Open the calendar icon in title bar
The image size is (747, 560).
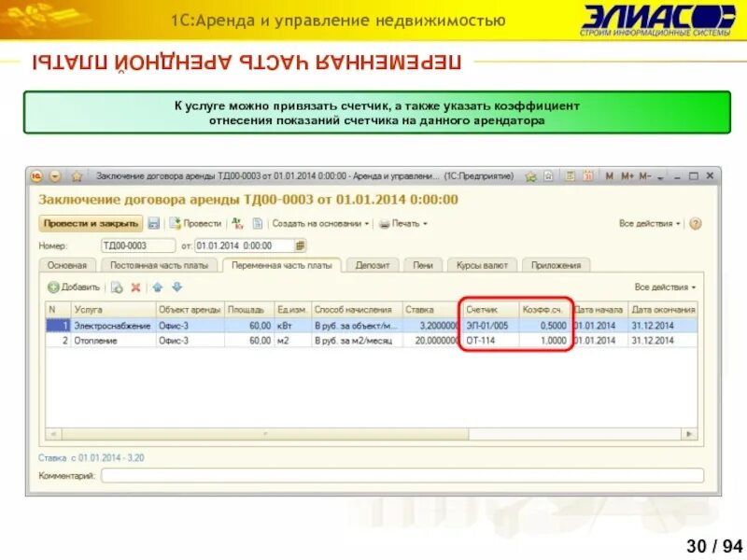(x=588, y=175)
